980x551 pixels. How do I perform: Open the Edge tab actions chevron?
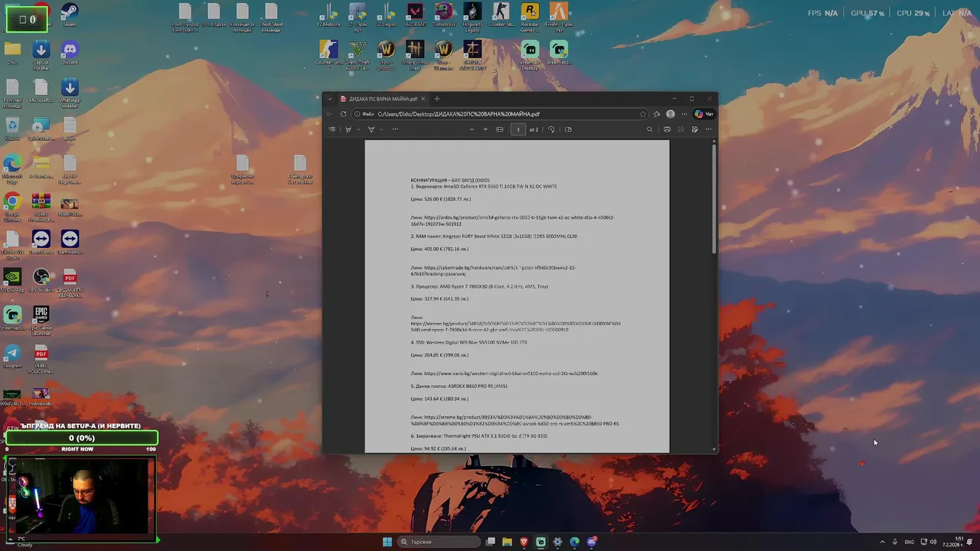tap(329, 99)
